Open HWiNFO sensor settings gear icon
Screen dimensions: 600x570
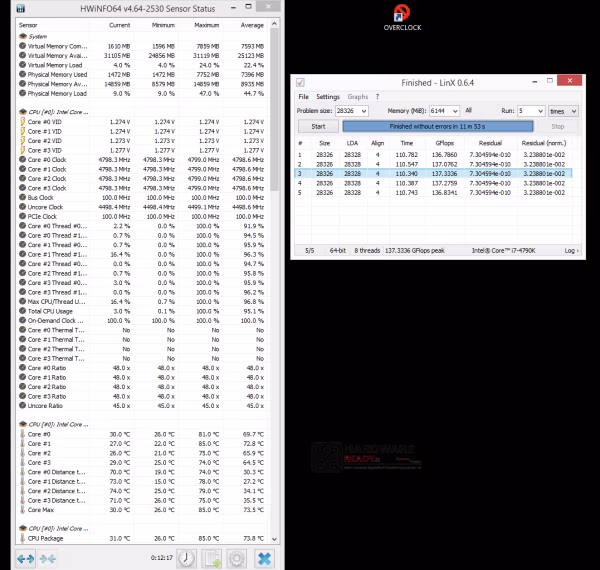237,559
